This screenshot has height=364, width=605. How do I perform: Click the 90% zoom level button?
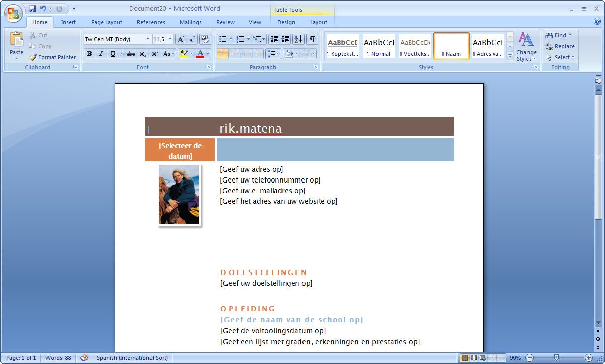pos(515,358)
